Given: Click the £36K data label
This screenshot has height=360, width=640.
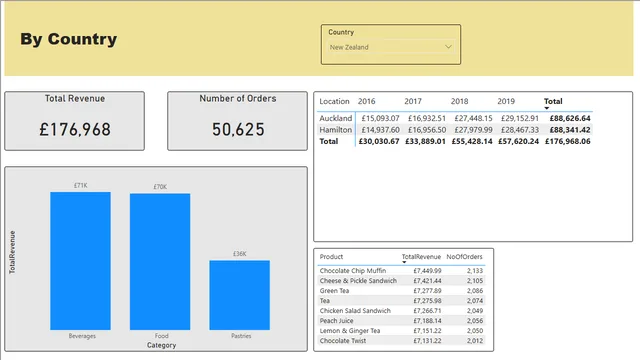Looking at the screenshot, I should click(x=240, y=254).
